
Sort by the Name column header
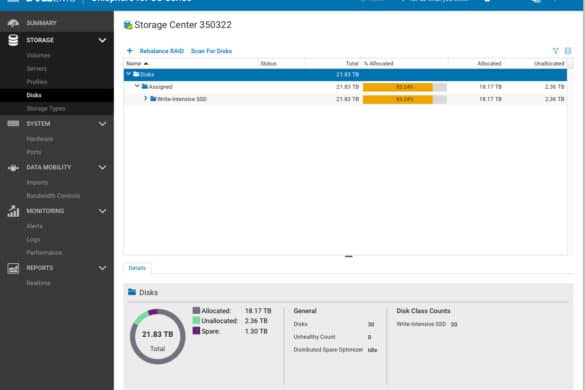pyautogui.click(x=134, y=63)
